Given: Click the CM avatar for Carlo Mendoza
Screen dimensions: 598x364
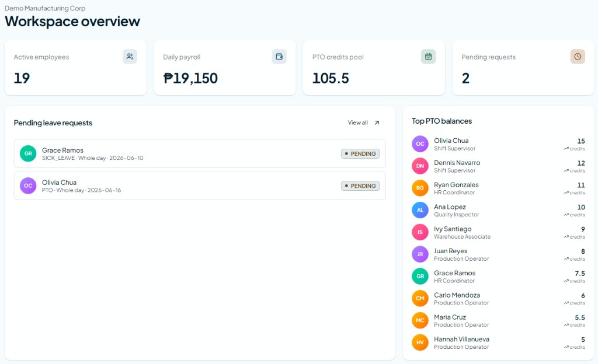Looking at the screenshot, I should tap(420, 299).
